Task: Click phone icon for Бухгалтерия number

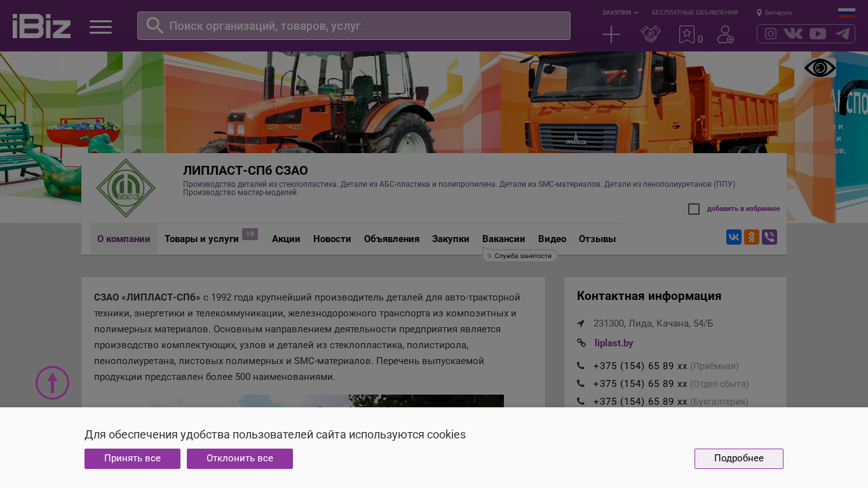Action: coord(581,402)
